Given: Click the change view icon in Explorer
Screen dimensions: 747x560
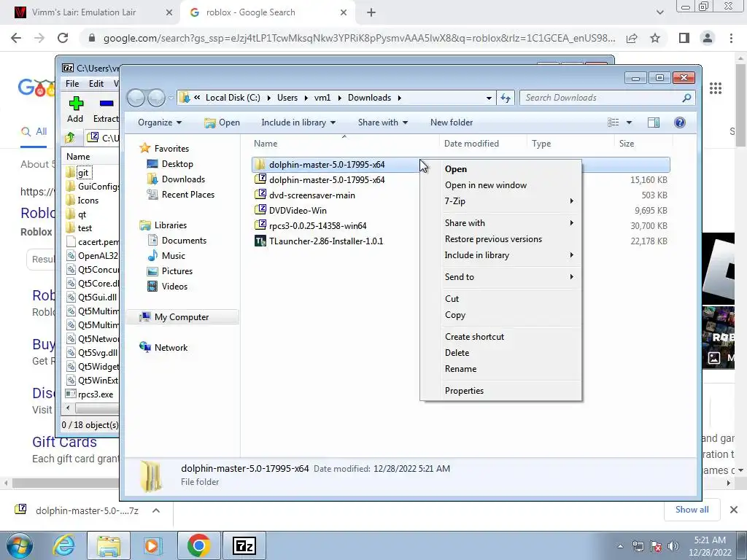Looking at the screenshot, I should (x=613, y=122).
